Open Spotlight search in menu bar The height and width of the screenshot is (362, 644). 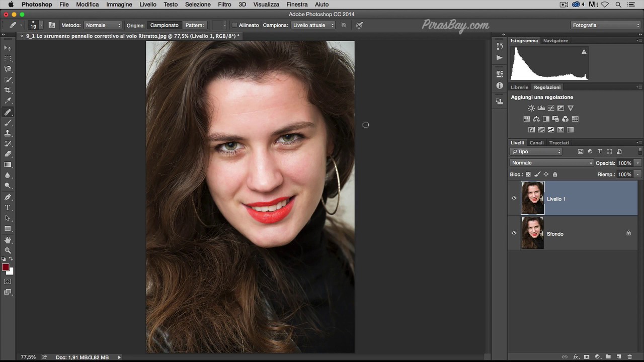coord(618,5)
